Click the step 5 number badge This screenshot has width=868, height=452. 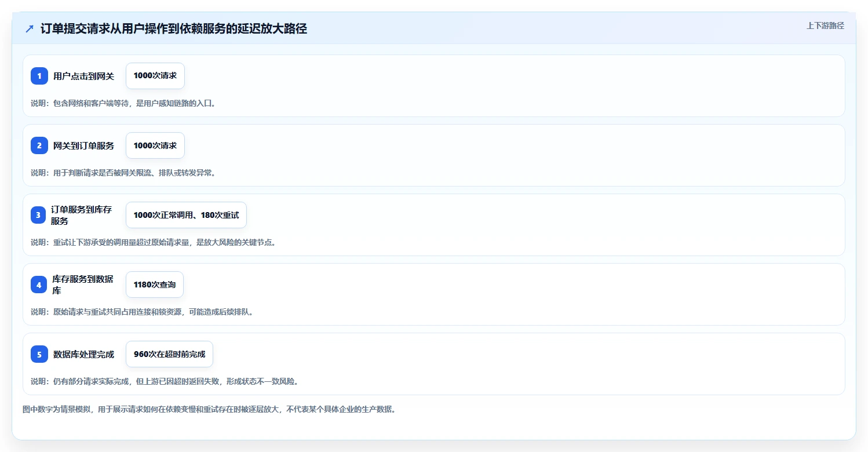click(39, 354)
